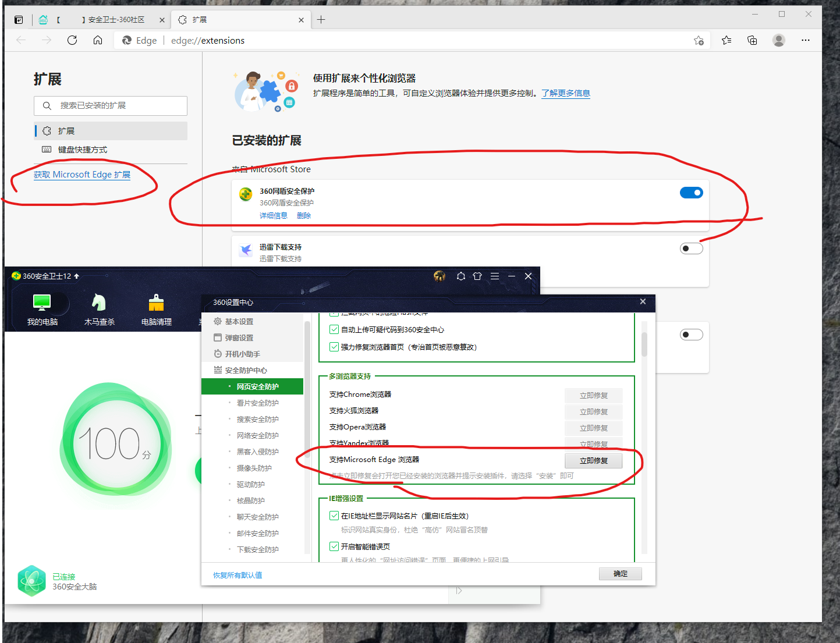Enable the 迅雷下载支持 extension toggle

pyautogui.click(x=691, y=248)
